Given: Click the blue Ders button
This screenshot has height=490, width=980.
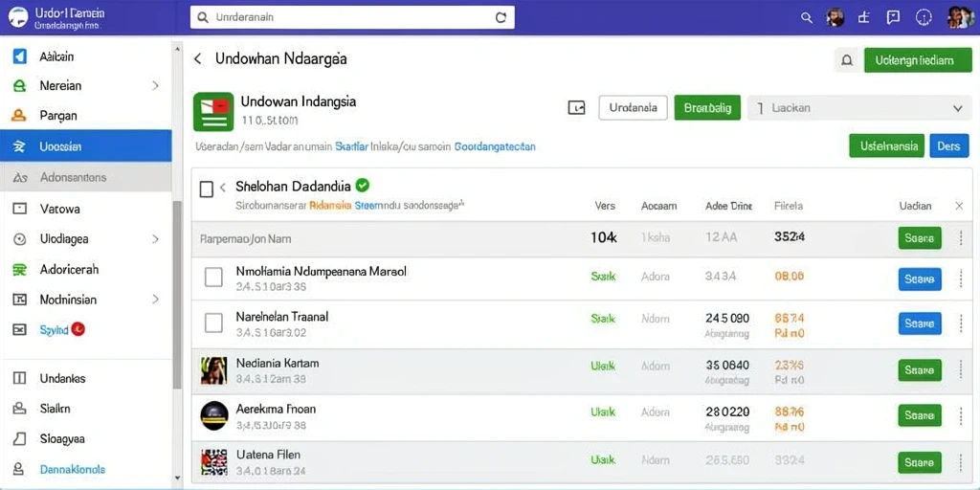Looking at the screenshot, I should pos(948,145).
